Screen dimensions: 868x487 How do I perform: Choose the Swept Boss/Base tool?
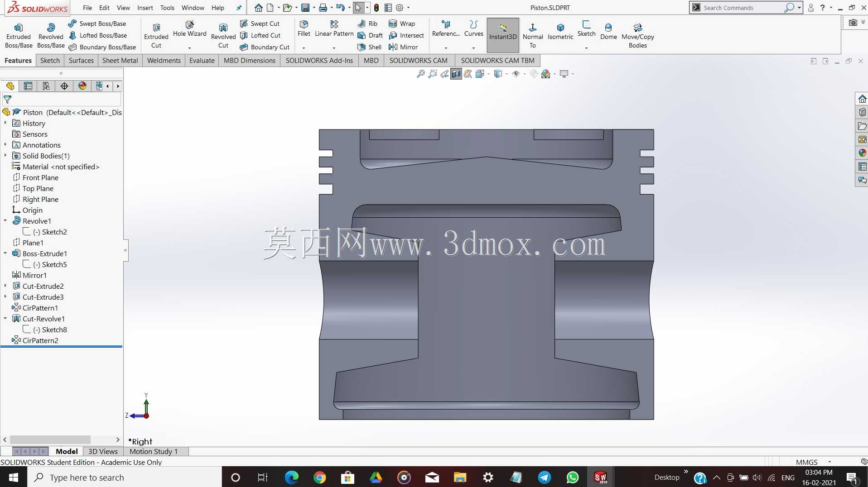[97, 24]
